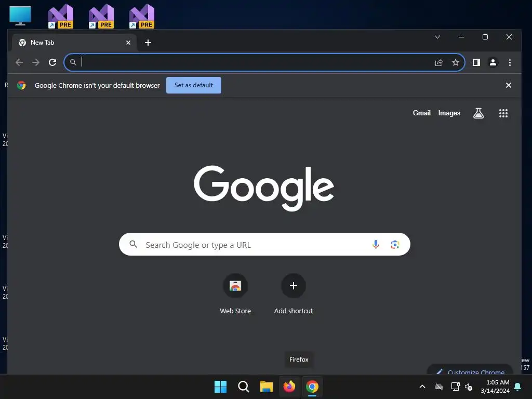Maximize the Chrome window
Screen dimensions: 532x399
tap(485, 37)
